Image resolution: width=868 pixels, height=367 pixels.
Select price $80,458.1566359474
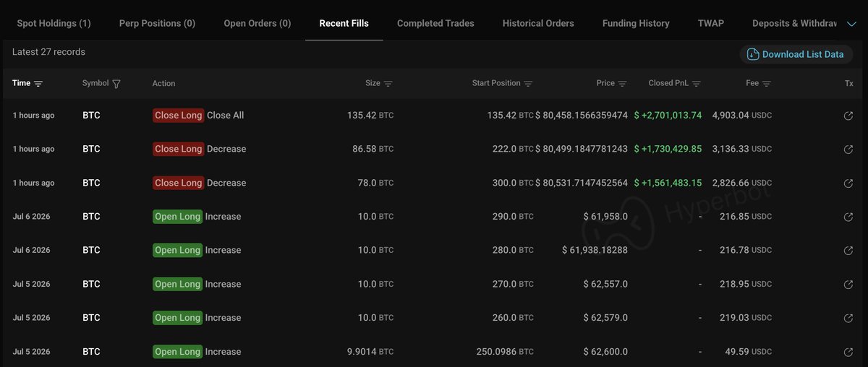(x=582, y=116)
